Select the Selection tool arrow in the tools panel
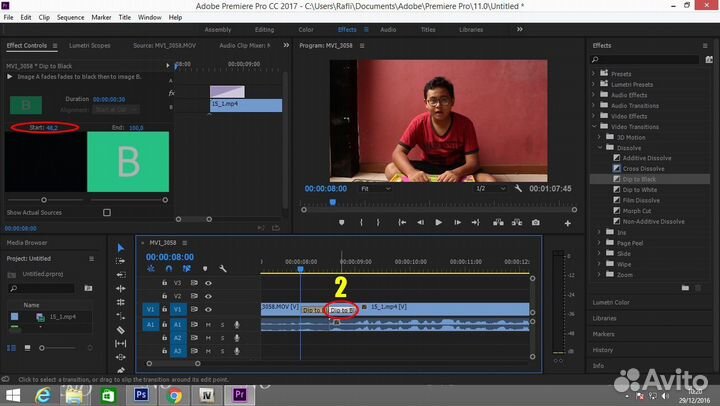Viewport: 720px width, 406px height. (x=121, y=247)
